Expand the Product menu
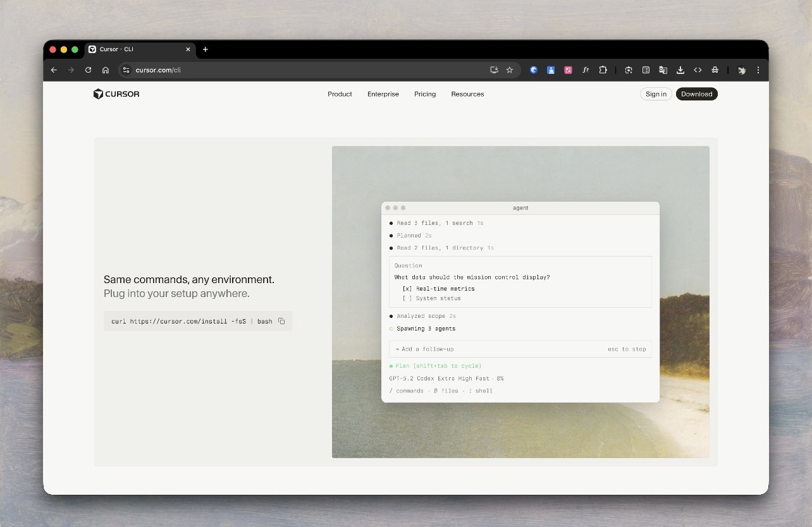Viewport: 812px width, 527px height. (x=340, y=94)
